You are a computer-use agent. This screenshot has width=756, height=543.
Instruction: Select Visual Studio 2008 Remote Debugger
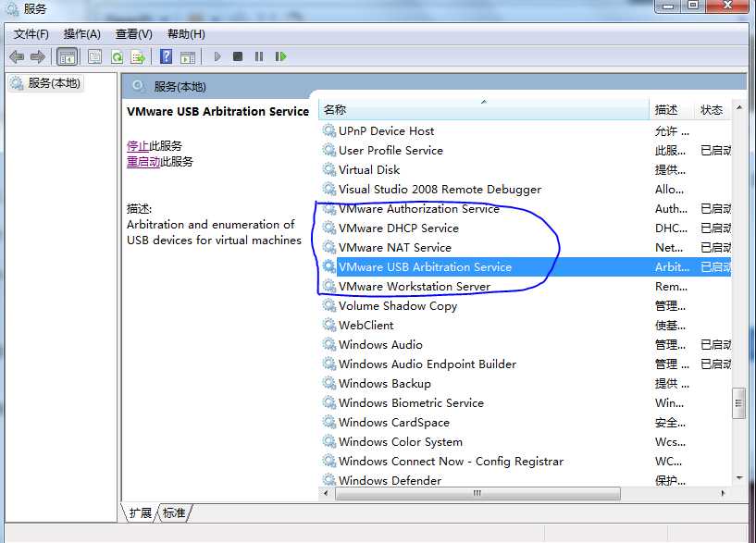(525, 190)
